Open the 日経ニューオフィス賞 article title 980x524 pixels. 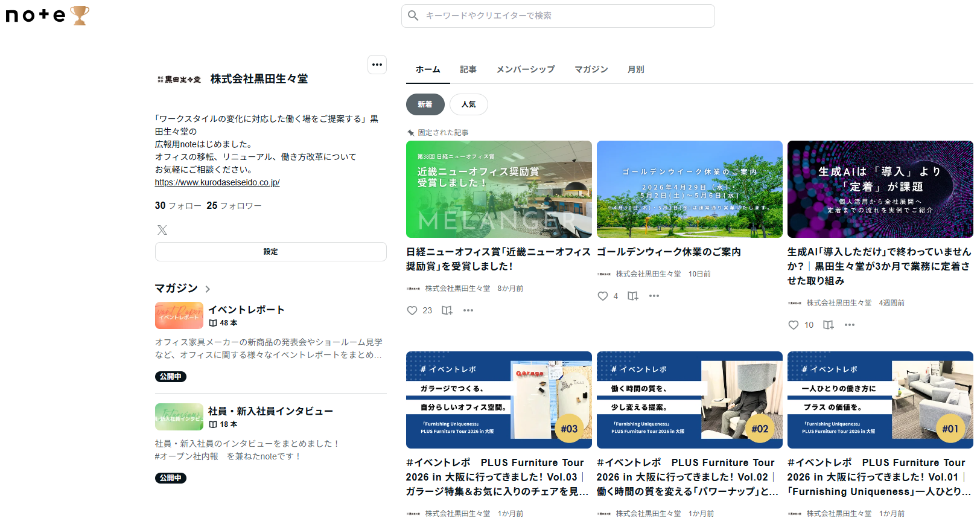[x=498, y=259]
